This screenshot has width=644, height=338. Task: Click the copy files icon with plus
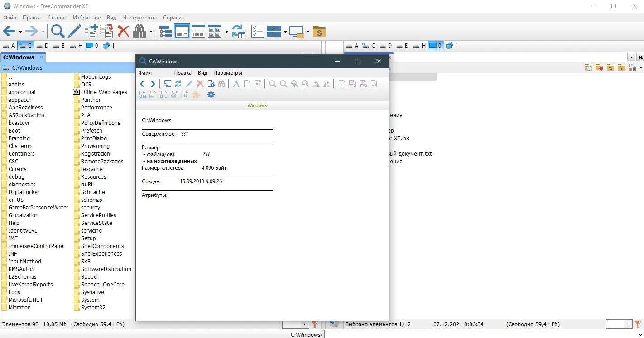coord(91,31)
